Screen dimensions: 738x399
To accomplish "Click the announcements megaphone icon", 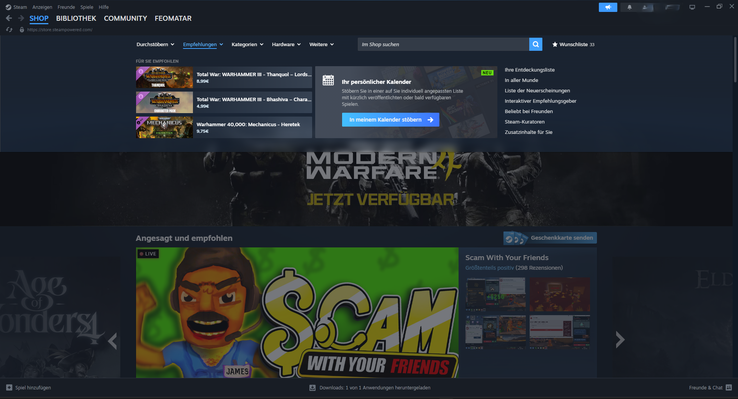I will point(608,7).
